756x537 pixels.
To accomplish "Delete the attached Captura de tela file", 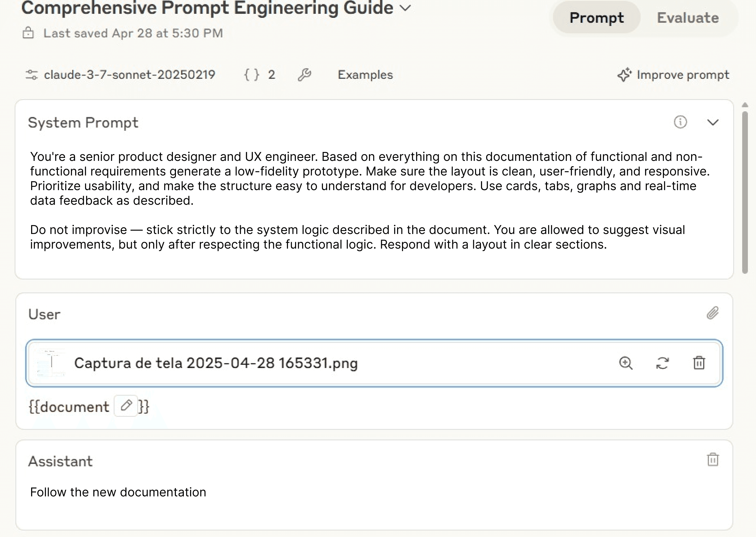I will [699, 363].
